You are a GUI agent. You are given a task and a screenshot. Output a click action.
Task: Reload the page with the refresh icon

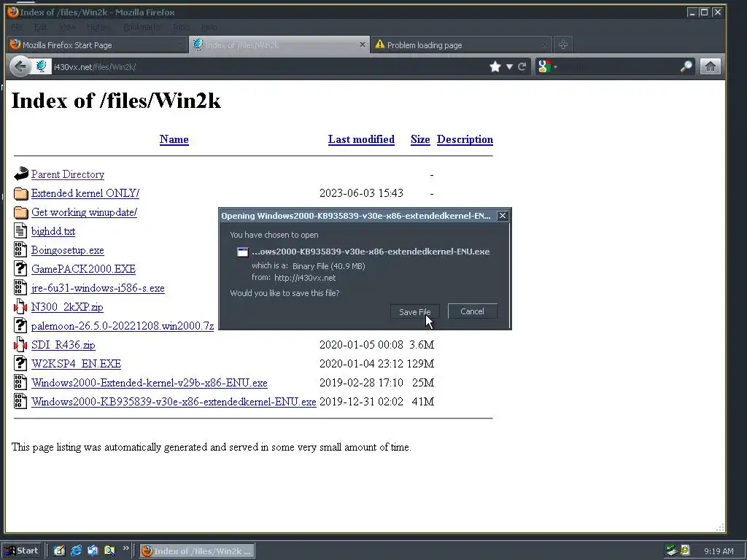pyautogui.click(x=522, y=66)
